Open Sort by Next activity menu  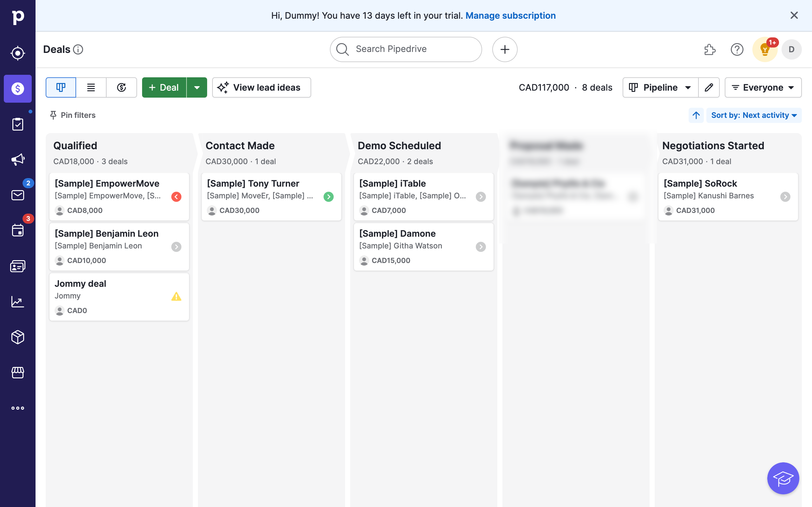coord(754,115)
